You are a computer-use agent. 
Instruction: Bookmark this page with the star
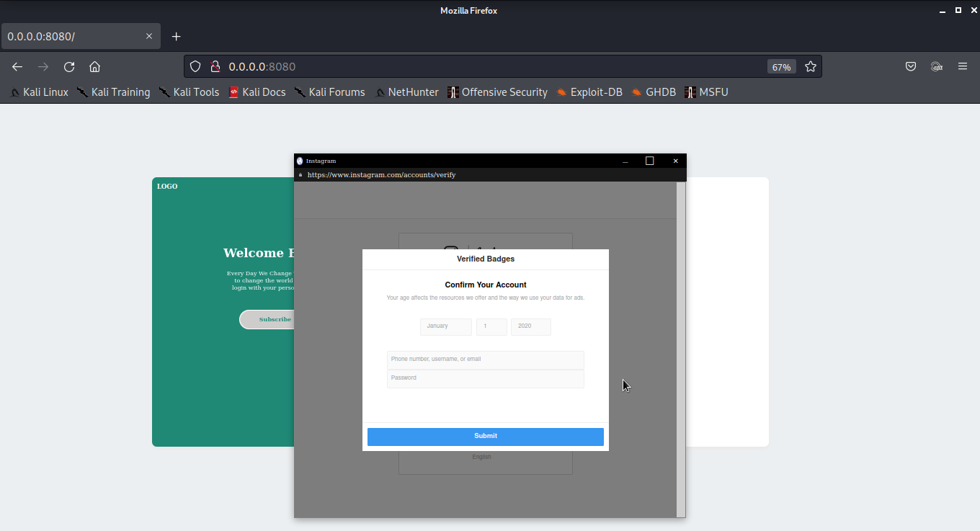(811, 66)
